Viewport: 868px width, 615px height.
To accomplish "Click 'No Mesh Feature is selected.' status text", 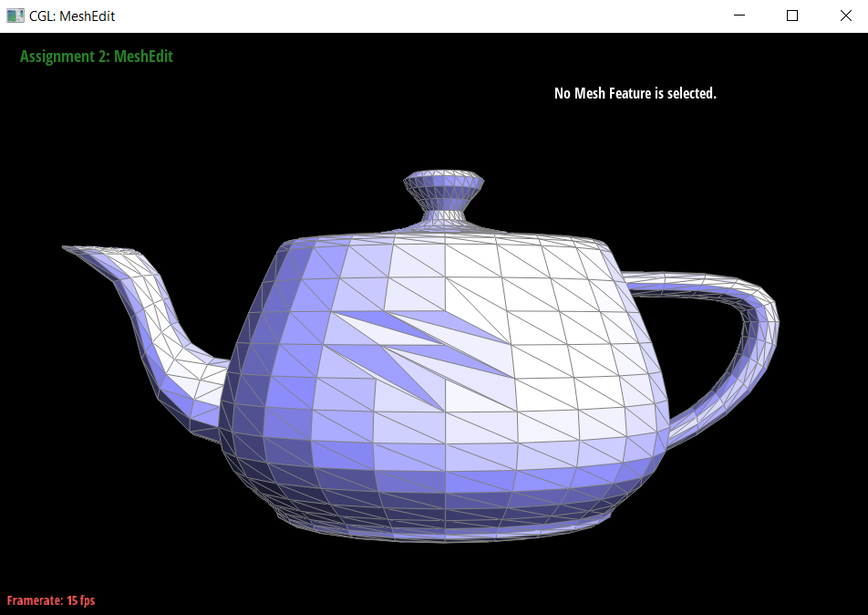I will click(635, 93).
